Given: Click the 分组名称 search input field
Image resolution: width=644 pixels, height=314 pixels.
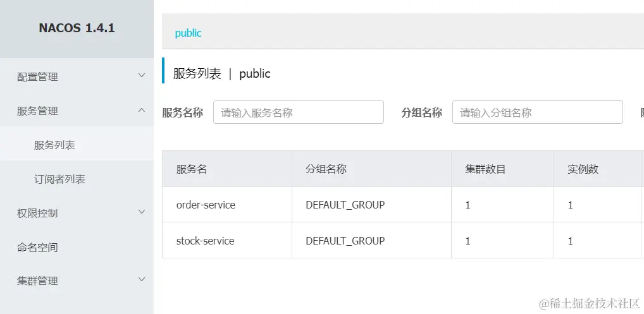Looking at the screenshot, I should pyautogui.click(x=537, y=112).
